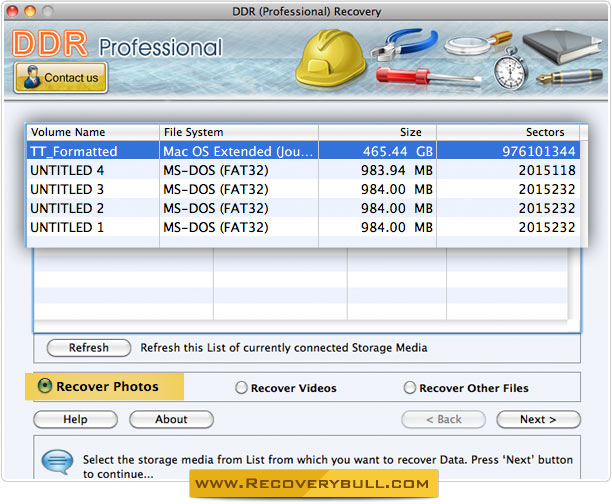
Task: Select the UNTITLED 4 volume
Action: click(303, 170)
